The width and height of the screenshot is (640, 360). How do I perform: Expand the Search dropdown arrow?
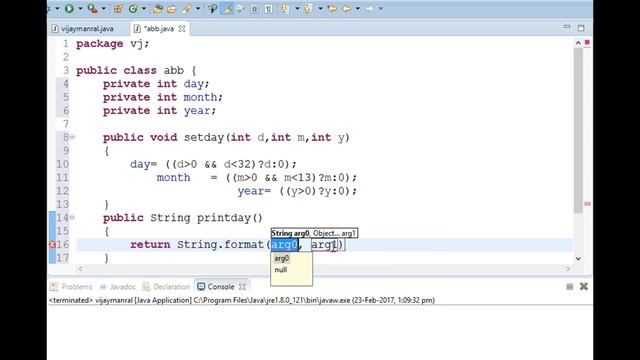(198, 9)
